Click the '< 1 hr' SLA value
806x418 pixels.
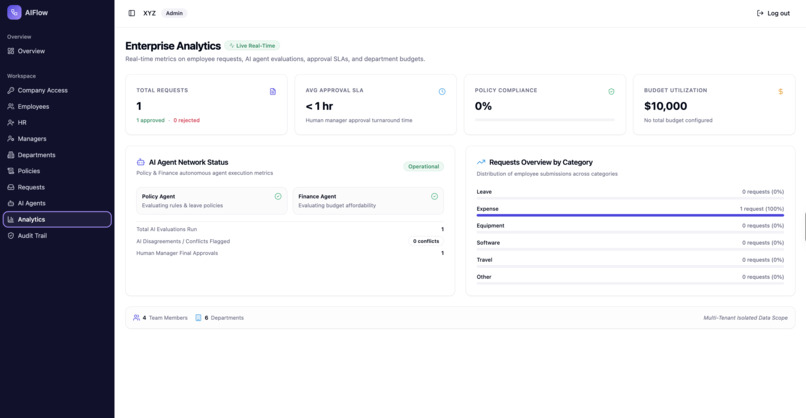coord(319,106)
